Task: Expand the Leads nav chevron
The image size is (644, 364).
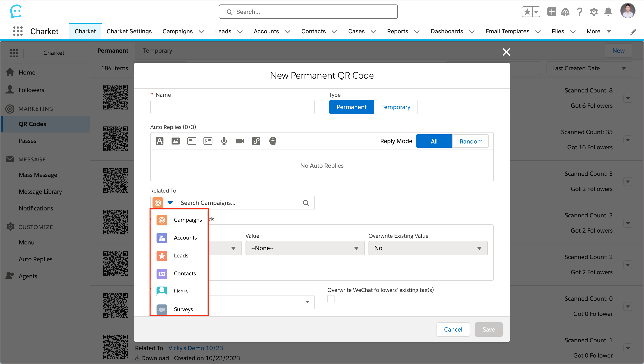Action: pyautogui.click(x=240, y=32)
